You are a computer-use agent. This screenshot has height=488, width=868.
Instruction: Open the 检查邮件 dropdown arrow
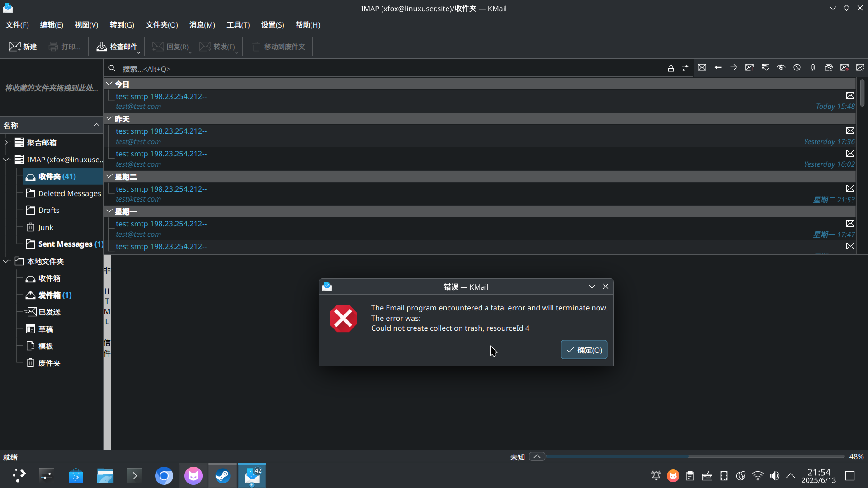pyautogui.click(x=139, y=52)
